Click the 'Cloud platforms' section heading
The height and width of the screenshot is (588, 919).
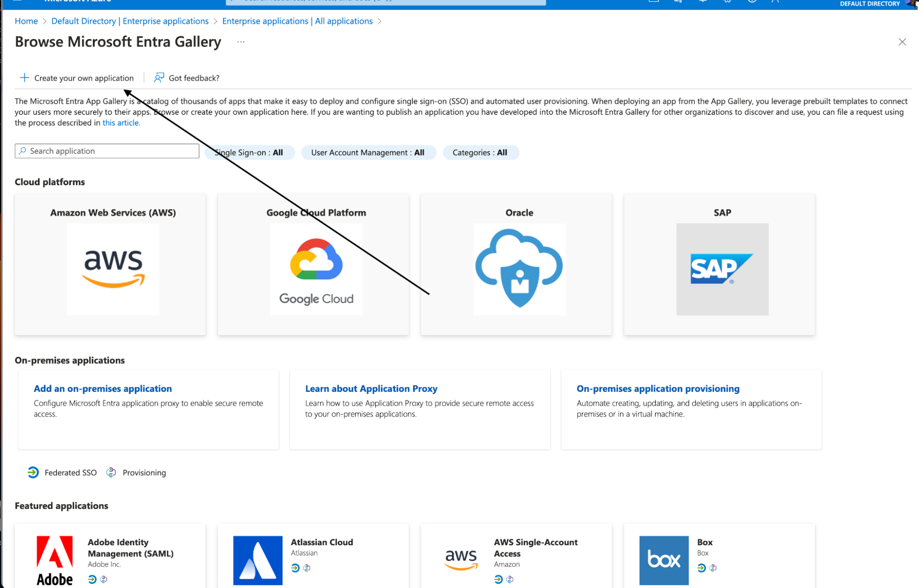click(50, 182)
